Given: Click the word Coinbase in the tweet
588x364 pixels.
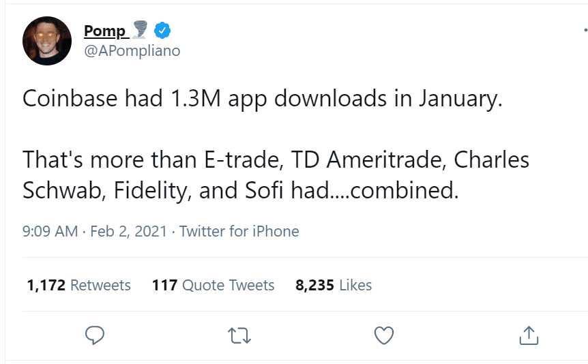Looking at the screenshot, I should (70, 99).
